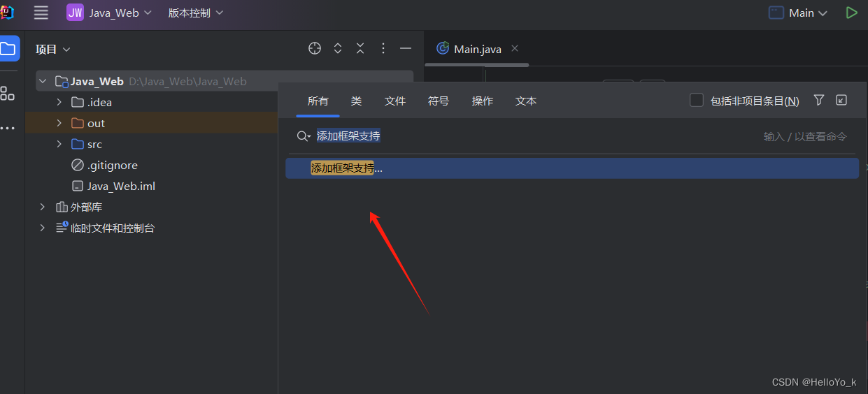Collapse the Java_Web root node
This screenshot has height=394, width=868.
tap(43, 81)
